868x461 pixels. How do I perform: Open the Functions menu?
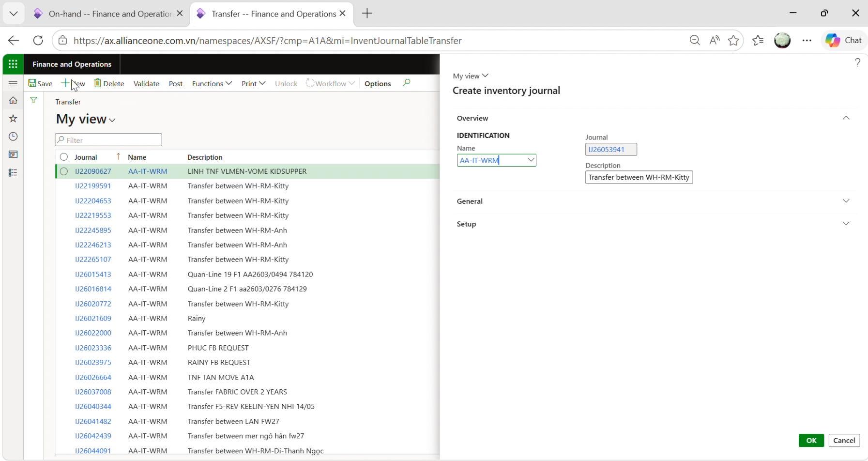(x=212, y=84)
